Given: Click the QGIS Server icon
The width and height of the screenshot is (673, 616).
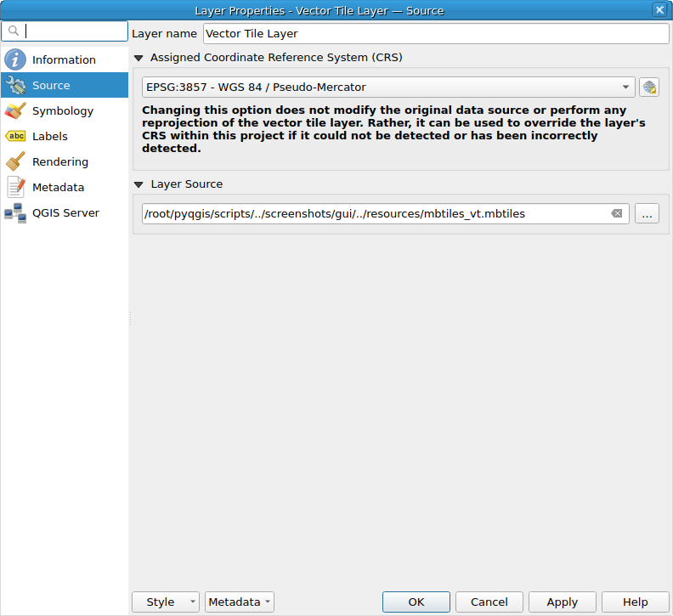Looking at the screenshot, I should [x=15, y=213].
